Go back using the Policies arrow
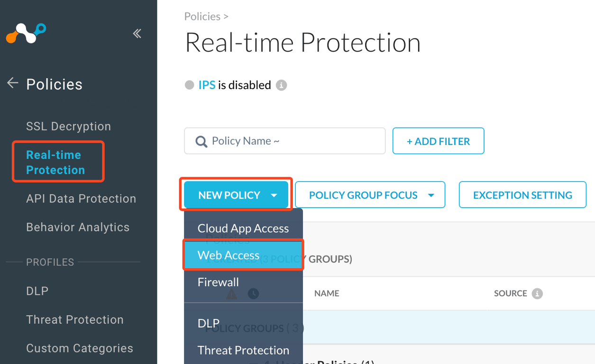The width and height of the screenshot is (595, 364). (x=12, y=84)
